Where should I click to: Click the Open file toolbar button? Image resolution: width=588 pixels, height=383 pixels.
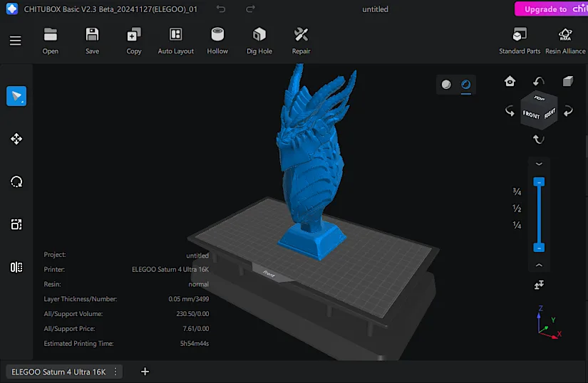point(51,41)
